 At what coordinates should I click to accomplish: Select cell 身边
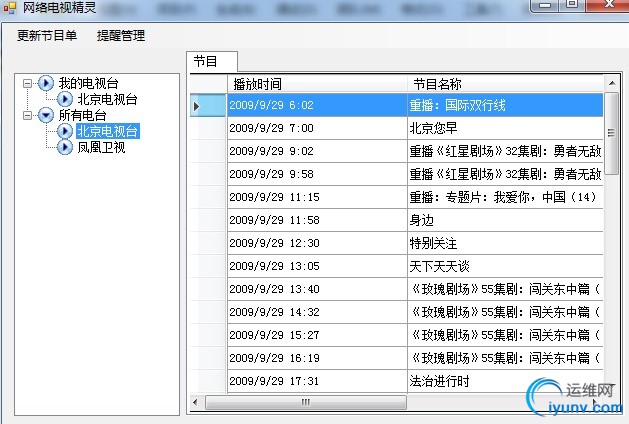pos(505,220)
